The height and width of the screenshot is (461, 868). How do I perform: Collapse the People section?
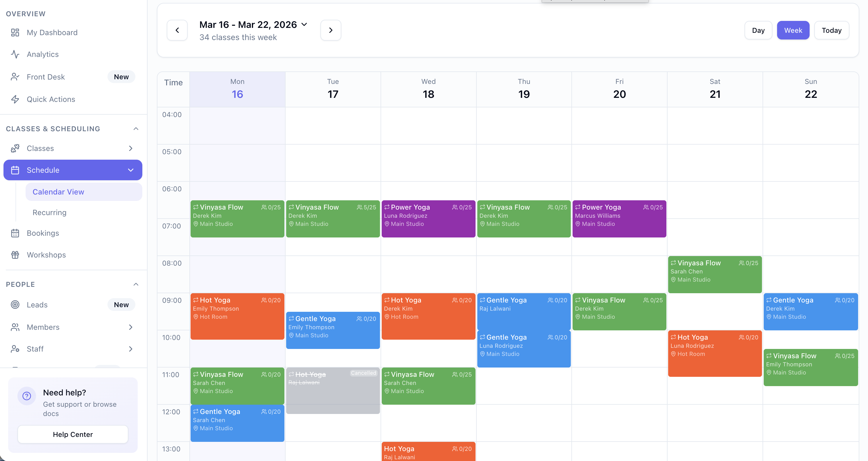tap(136, 284)
